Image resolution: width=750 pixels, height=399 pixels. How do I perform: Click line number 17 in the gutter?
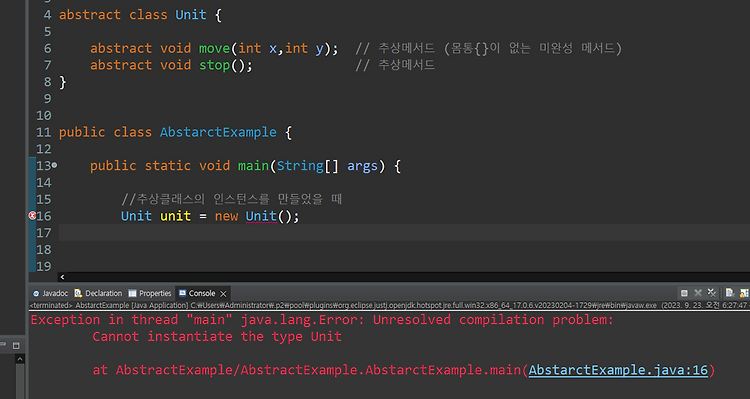[44, 233]
